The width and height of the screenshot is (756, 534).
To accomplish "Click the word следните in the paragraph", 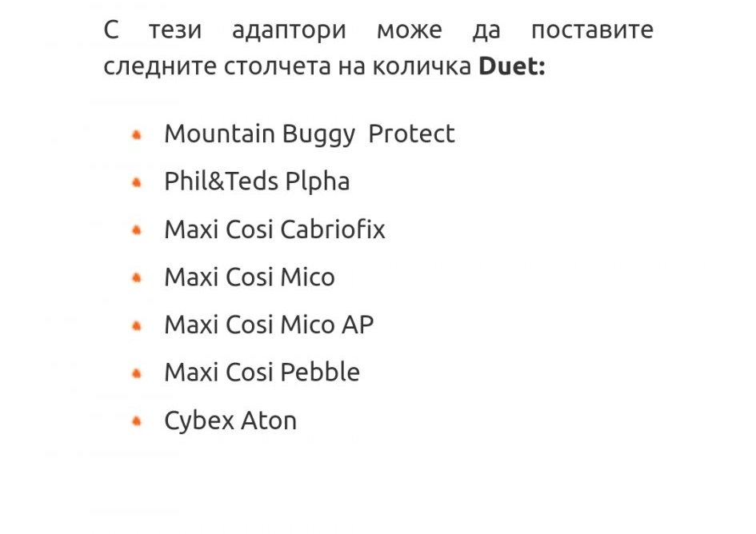I will (x=154, y=66).
